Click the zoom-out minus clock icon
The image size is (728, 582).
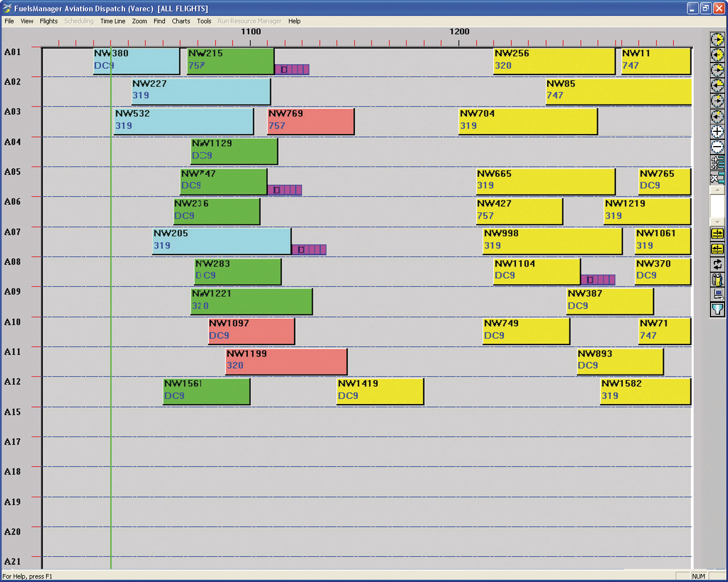(x=717, y=147)
